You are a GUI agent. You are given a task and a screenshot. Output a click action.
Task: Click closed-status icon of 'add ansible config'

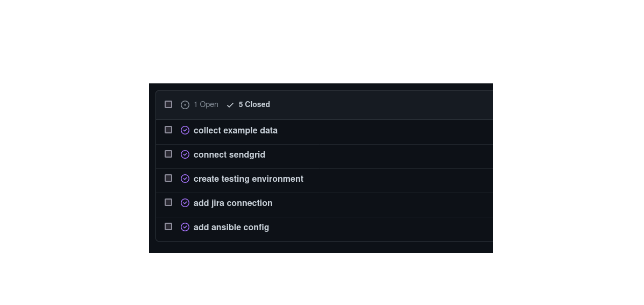pos(185,227)
